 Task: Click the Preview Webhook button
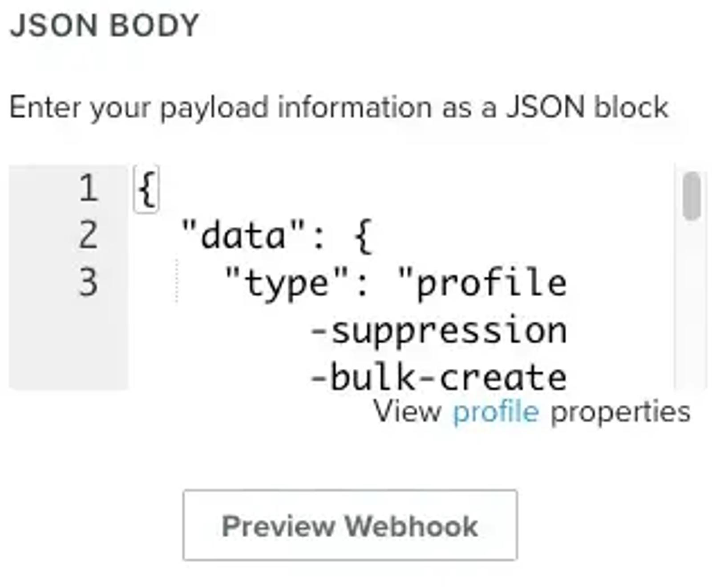(350, 525)
